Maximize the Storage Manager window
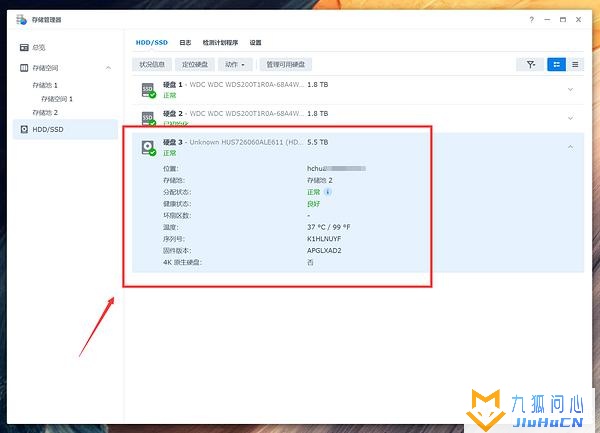 pos(562,20)
